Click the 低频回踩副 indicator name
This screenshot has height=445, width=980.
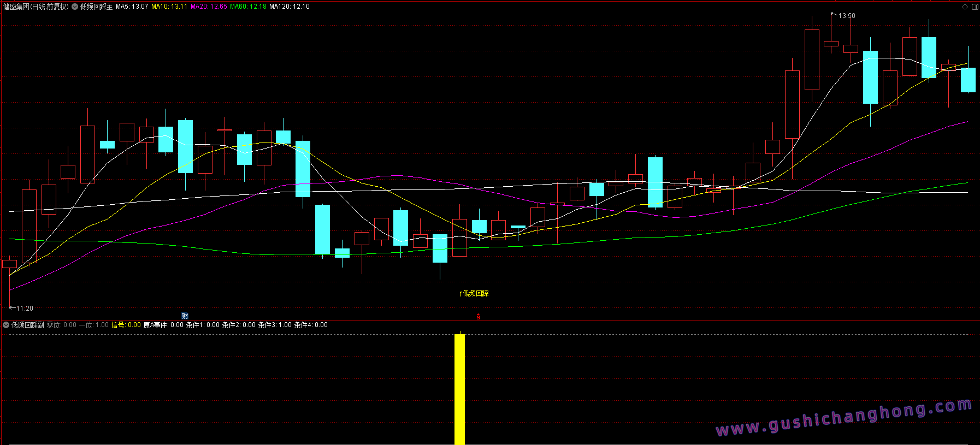coord(28,325)
